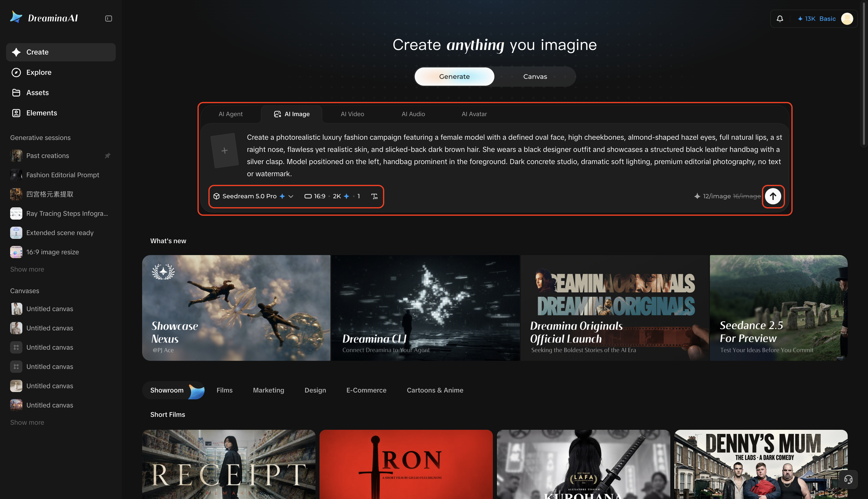Click the Explore compass icon

tap(16, 72)
